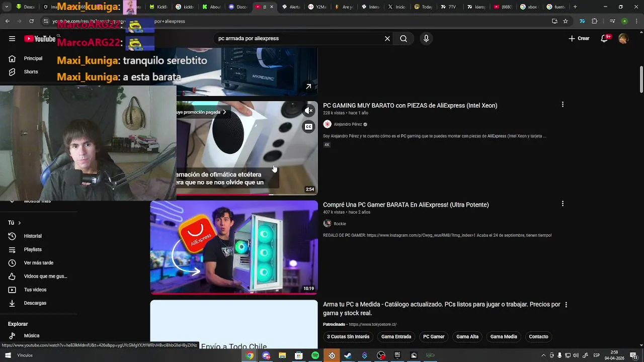Image resolution: width=644 pixels, height=362 pixels.
Task: Open options for PC GAMING MUY BARATO video
Action: tap(562, 105)
